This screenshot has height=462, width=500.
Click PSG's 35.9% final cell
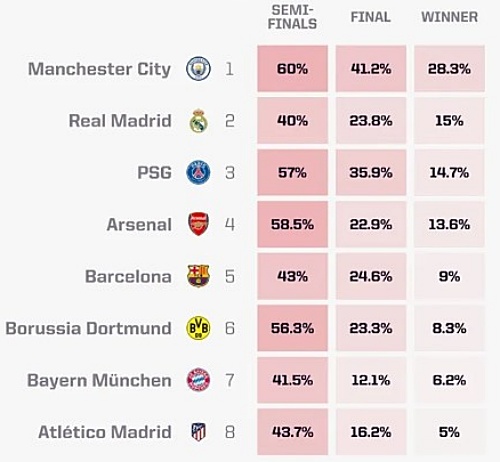[x=371, y=172]
